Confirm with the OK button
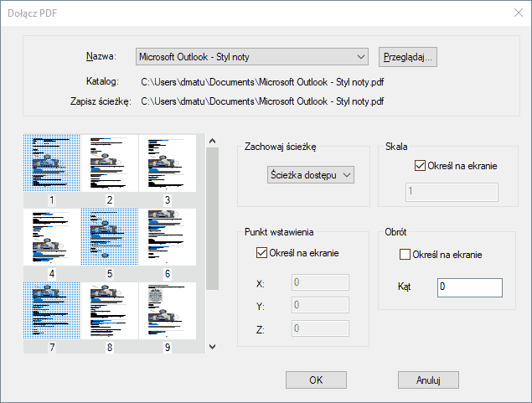The width and height of the screenshot is (532, 403). (x=316, y=380)
